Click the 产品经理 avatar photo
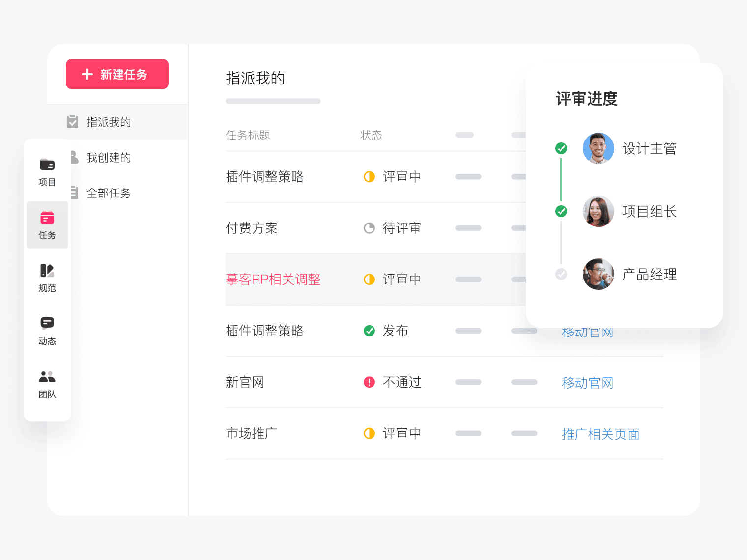This screenshot has height=560, width=747. tap(598, 274)
